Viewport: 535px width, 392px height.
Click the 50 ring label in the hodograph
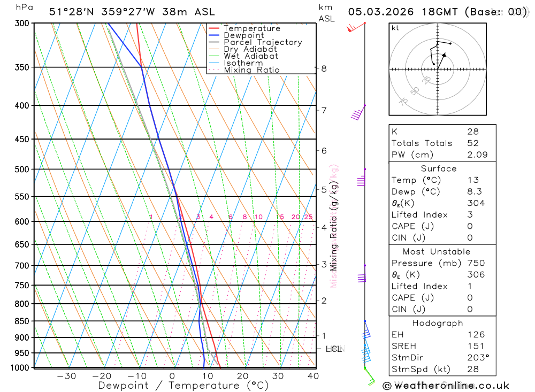pyautogui.click(x=415, y=91)
